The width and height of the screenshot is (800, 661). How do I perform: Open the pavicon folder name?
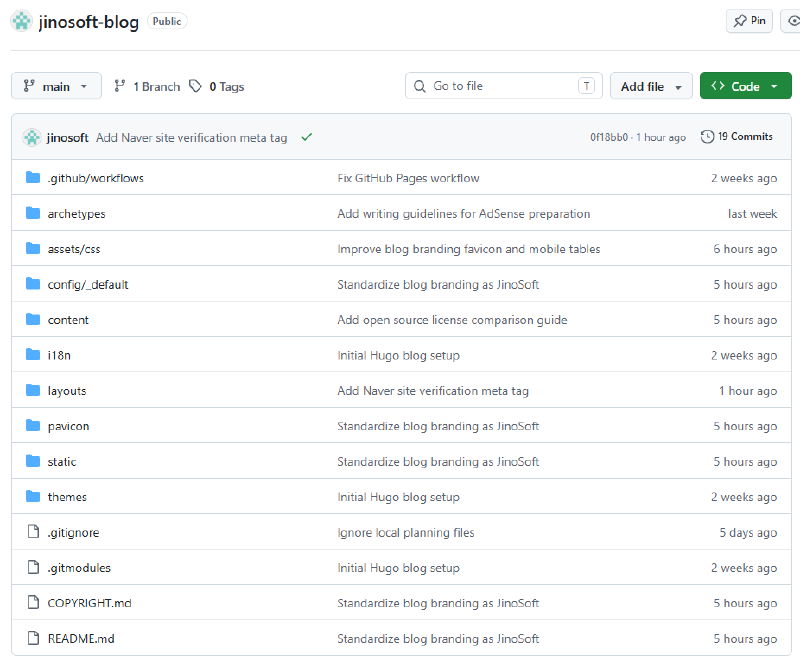point(68,426)
